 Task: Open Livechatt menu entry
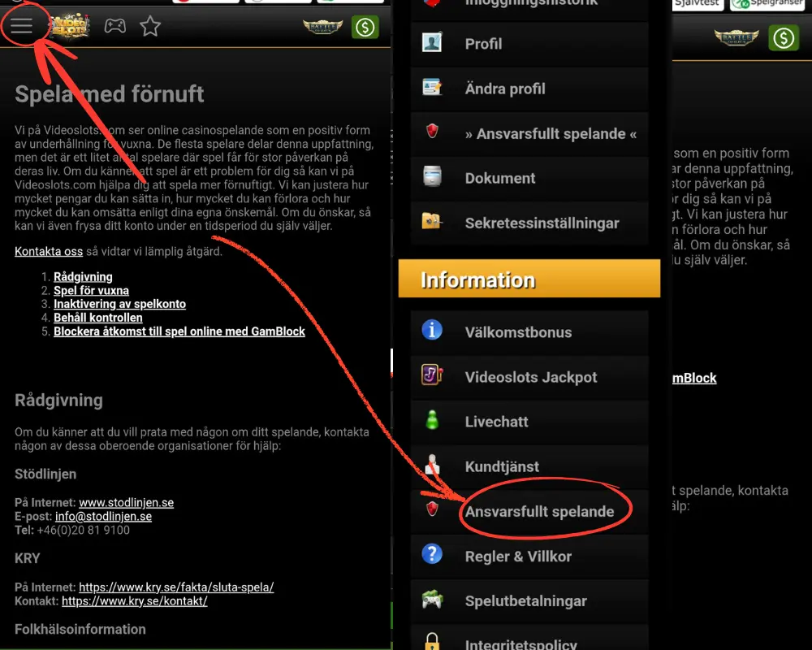point(529,422)
